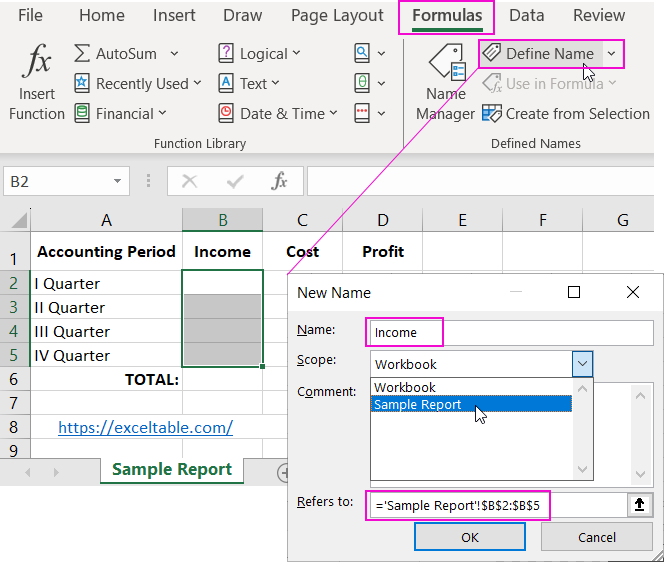Click the AutoSum sigma icon
The width and height of the screenshot is (664, 562).
click(x=82, y=54)
